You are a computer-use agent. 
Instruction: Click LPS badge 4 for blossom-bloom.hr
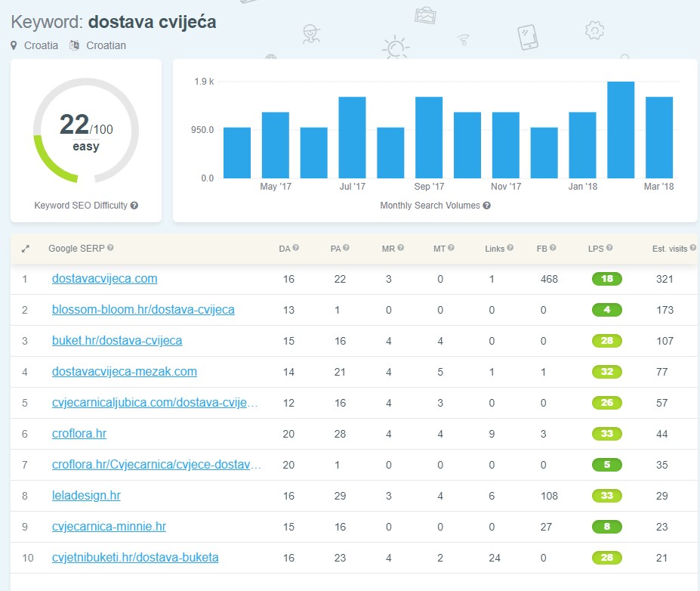(606, 310)
